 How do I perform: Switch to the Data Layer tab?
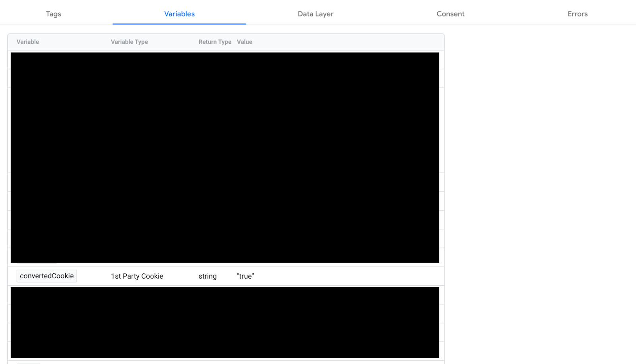(x=315, y=14)
